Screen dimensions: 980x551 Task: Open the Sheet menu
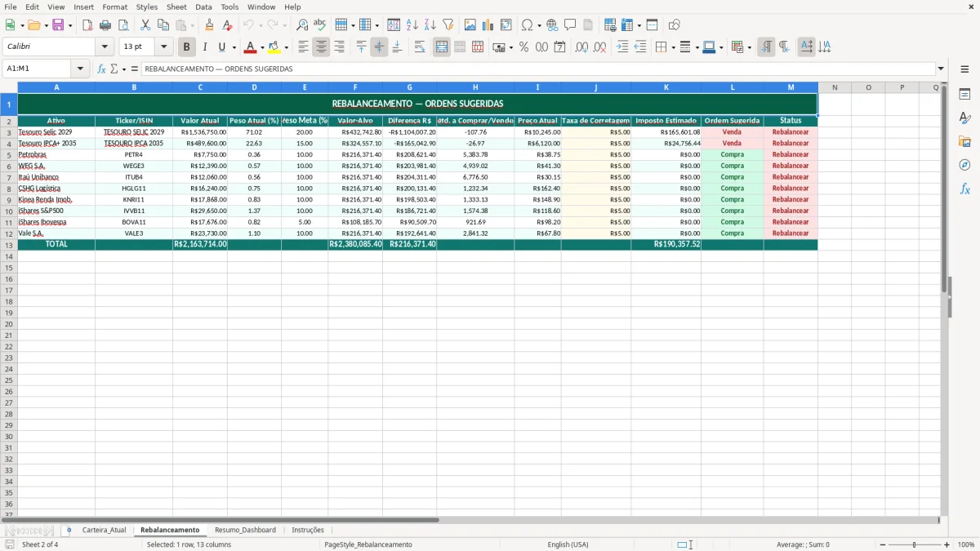(x=176, y=7)
